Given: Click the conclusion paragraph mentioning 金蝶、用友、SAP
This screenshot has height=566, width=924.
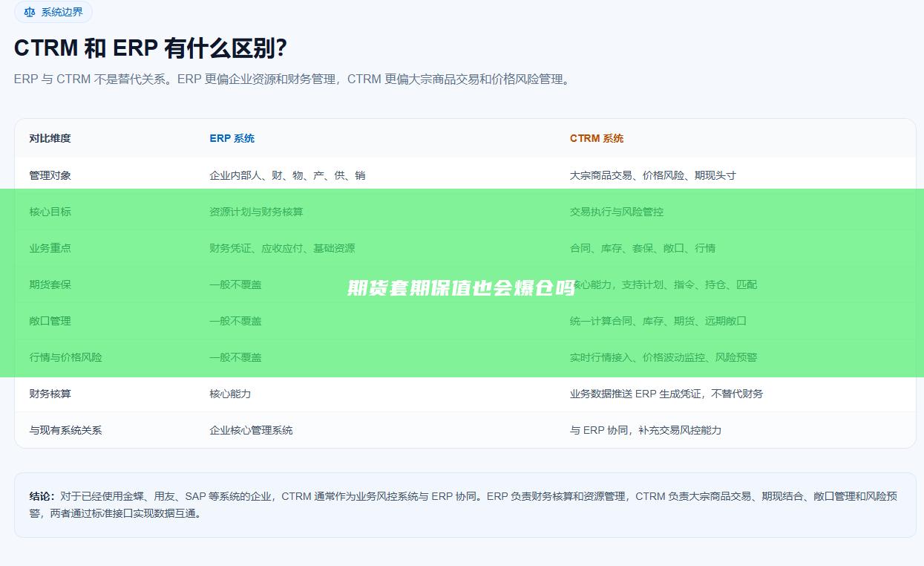Looking at the screenshot, I should point(464,504).
